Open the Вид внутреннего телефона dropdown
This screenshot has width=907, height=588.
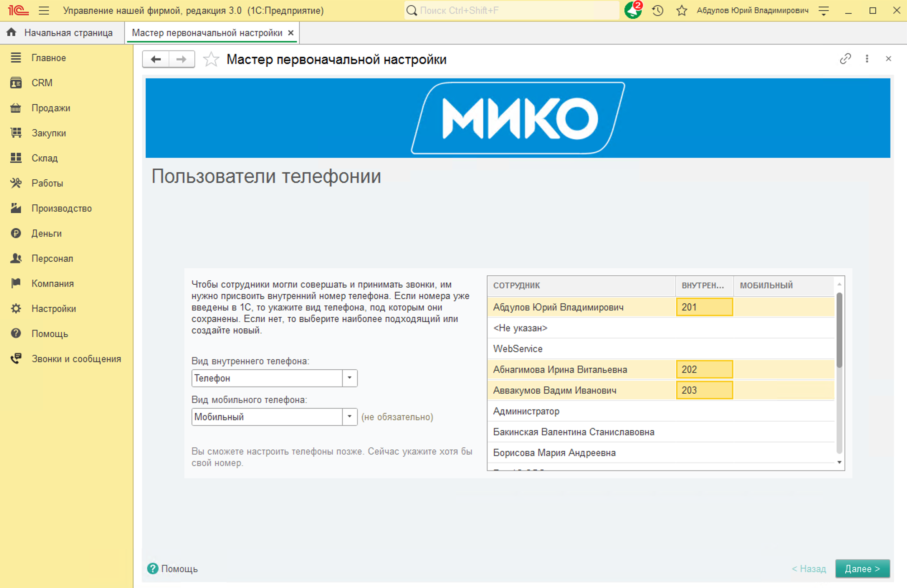349,378
